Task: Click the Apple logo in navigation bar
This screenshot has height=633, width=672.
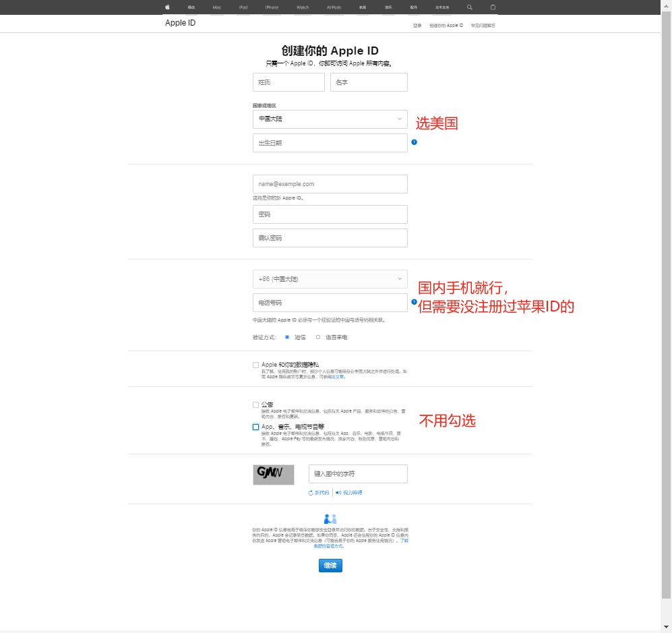Action: [x=167, y=7]
